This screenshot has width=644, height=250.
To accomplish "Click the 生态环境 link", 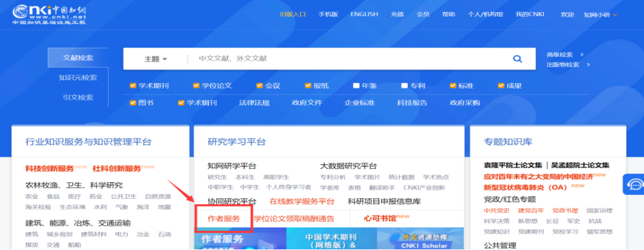I will 72,207.
